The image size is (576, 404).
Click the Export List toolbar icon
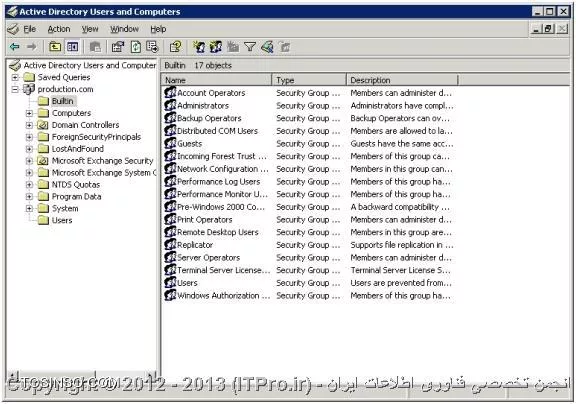pyautogui.click(x=152, y=47)
